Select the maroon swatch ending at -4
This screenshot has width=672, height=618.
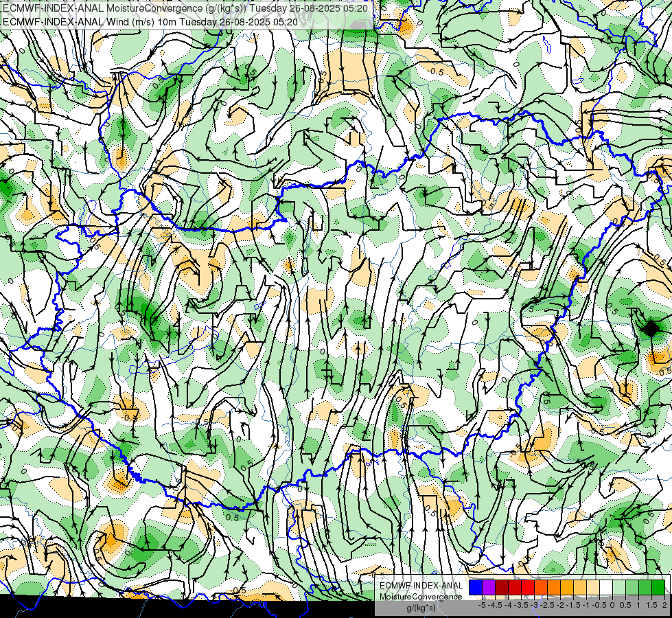(502, 588)
